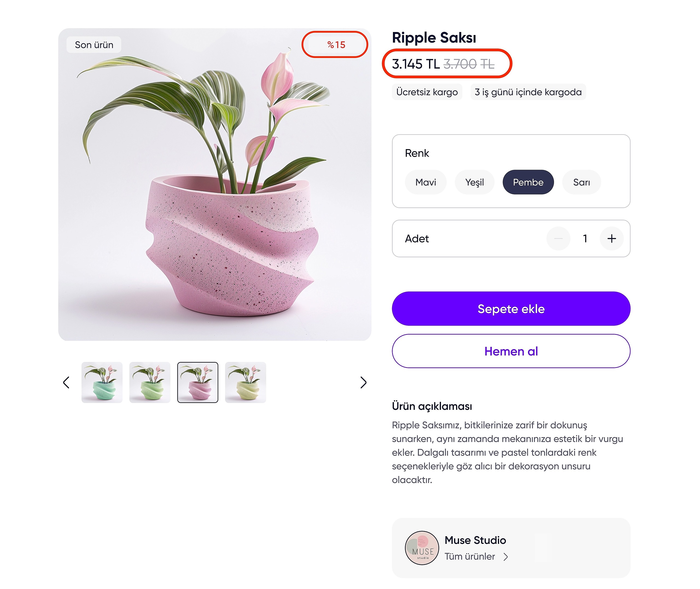Click the next thumbnail arrow
Image resolution: width=700 pixels, height=589 pixels.
[x=363, y=382]
